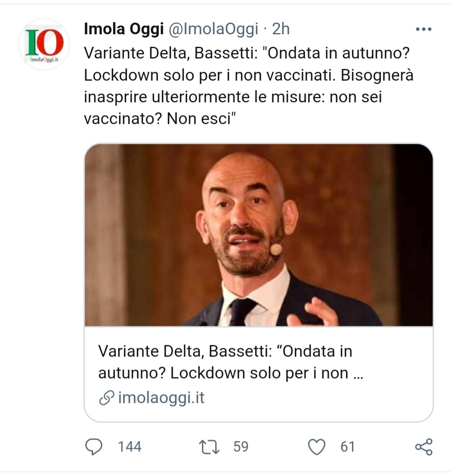
Task: Click the 59 retweets count
Action: click(x=241, y=447)
